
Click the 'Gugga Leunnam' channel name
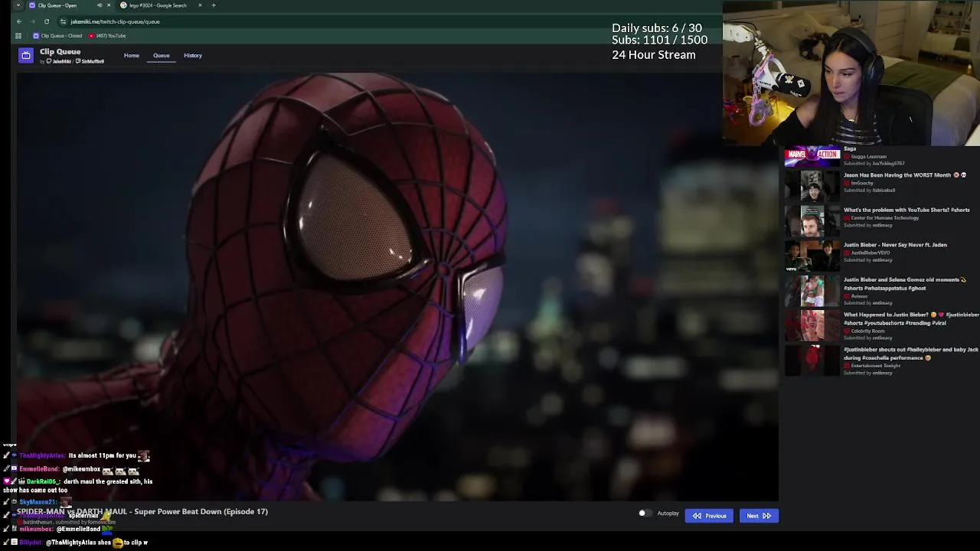point(869,156)
